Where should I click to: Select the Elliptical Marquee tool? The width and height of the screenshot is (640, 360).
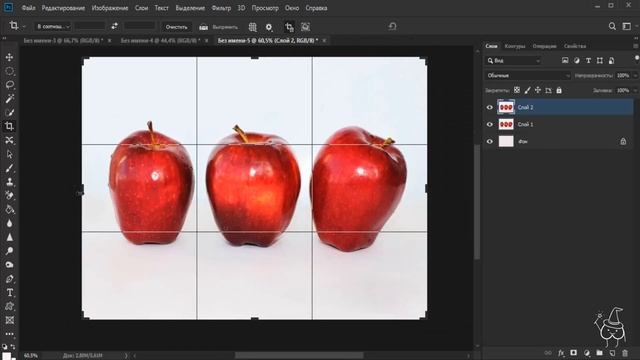[9, 71]
